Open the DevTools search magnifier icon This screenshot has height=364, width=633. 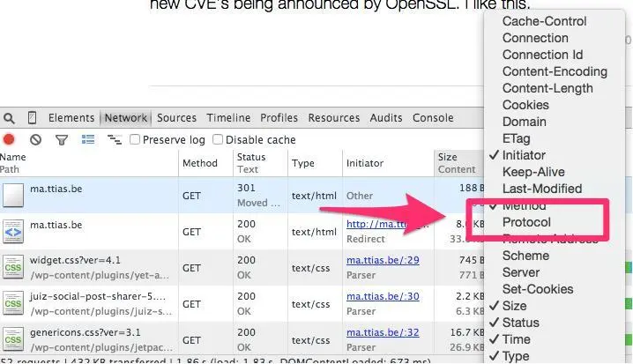click(9, 118)
